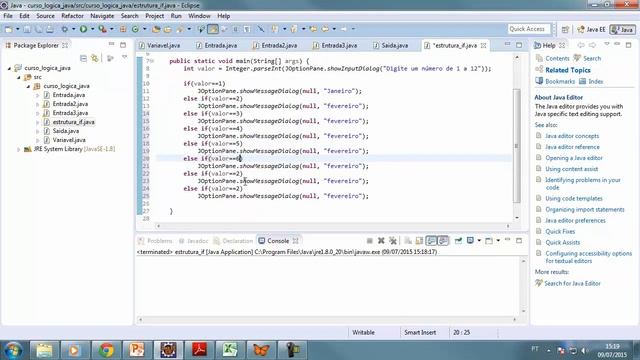
Task: Open the Open Perspective icon
Action: click(x=565, y=29)
